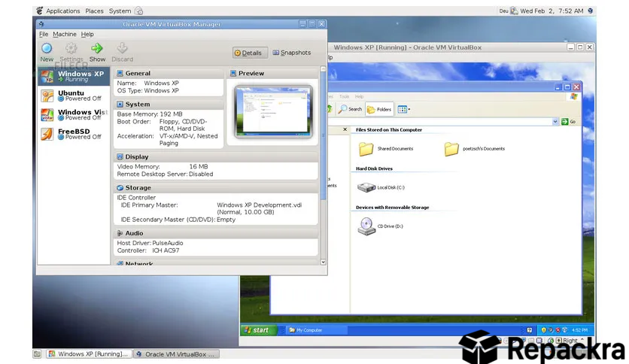Click the Windows XP preview thumbnail
Screen dimensions: 629x364
[x=273, y=111]
